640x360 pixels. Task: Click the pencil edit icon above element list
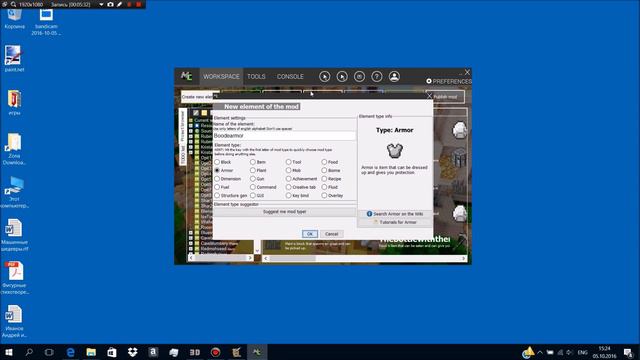[196, 113]
